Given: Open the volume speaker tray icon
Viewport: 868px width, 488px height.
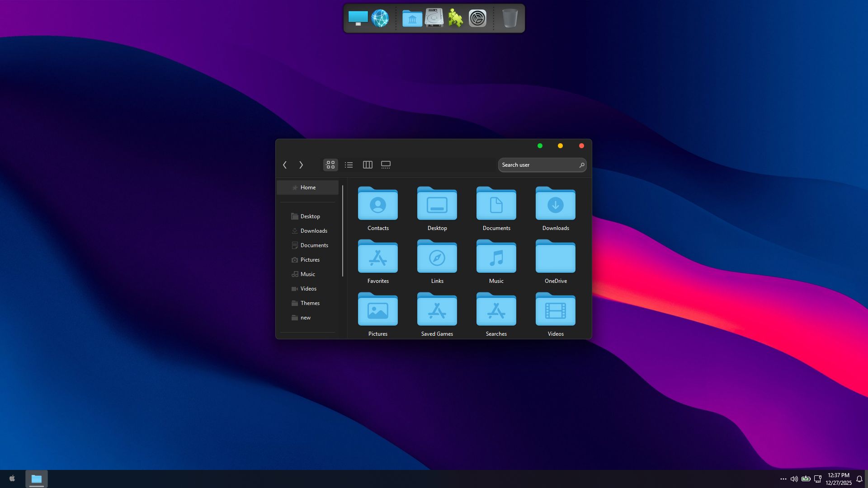Looking at the screenshot, I should 794,479.
